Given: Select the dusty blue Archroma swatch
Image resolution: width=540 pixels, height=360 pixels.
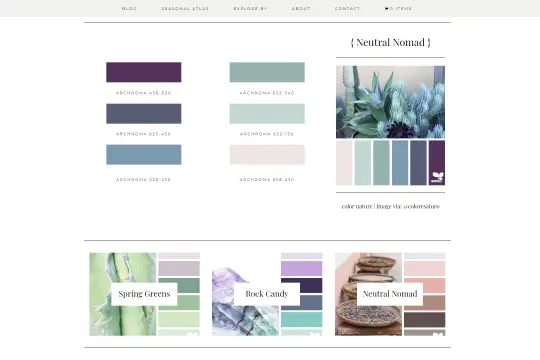Looking at the screenshot, I should point(144,155).
